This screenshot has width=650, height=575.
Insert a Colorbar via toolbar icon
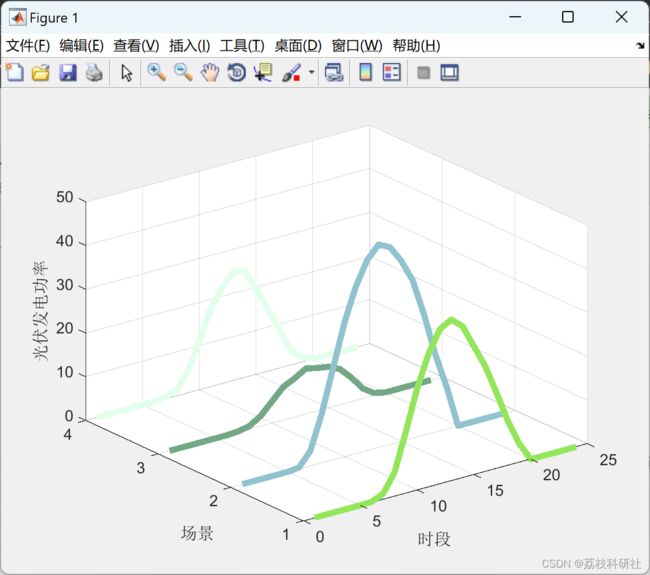[x=365, y=73]
